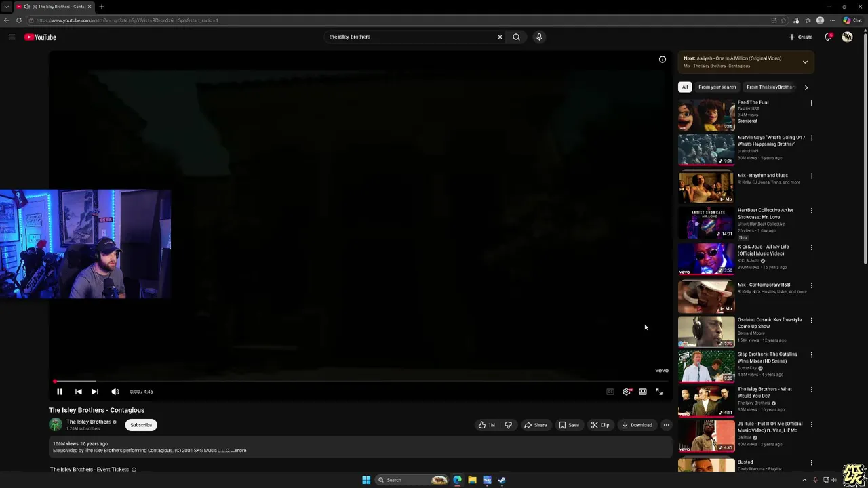Open options for 'Feed The Fun!' ad
This screenshot has width=868, height=488.
point(812,104)
